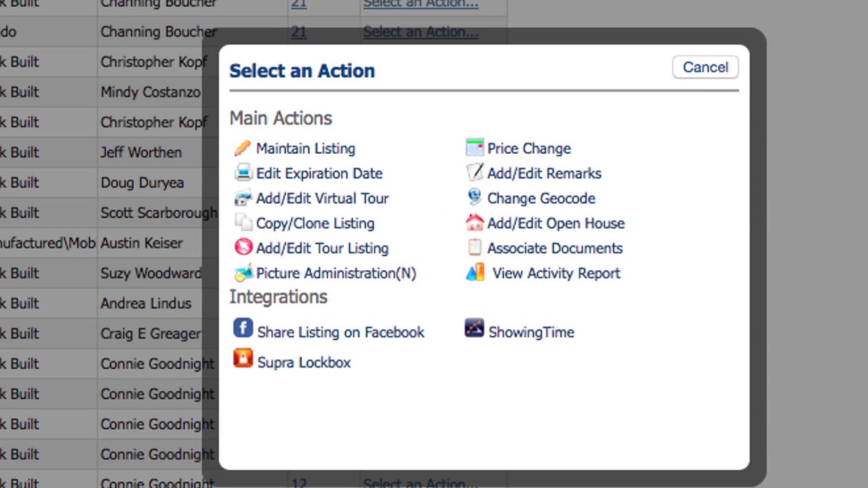Click the Copy/Clone Listing pages icon
This screenshot has height=488, width=868.
pyautogui.click(x=243, y=223)
